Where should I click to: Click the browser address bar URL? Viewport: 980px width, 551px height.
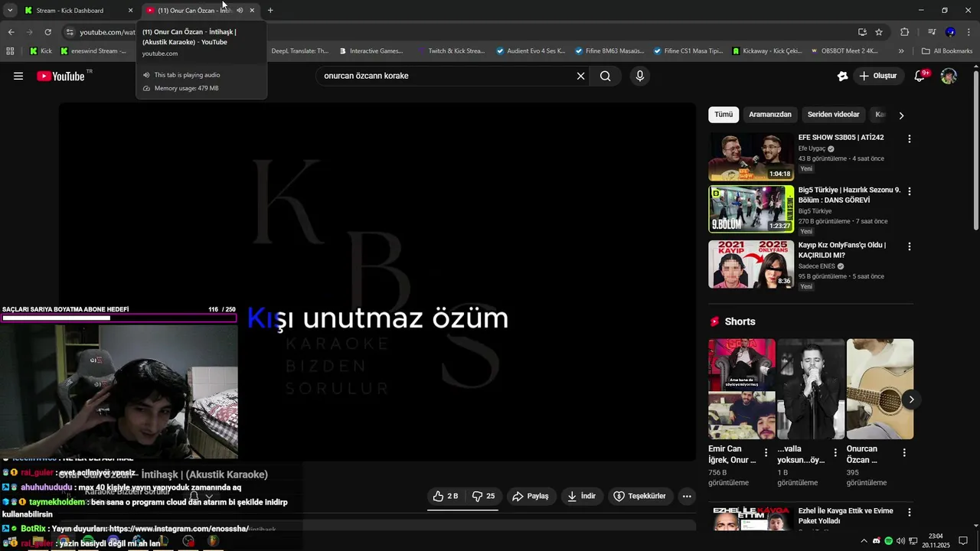[107, 32]
